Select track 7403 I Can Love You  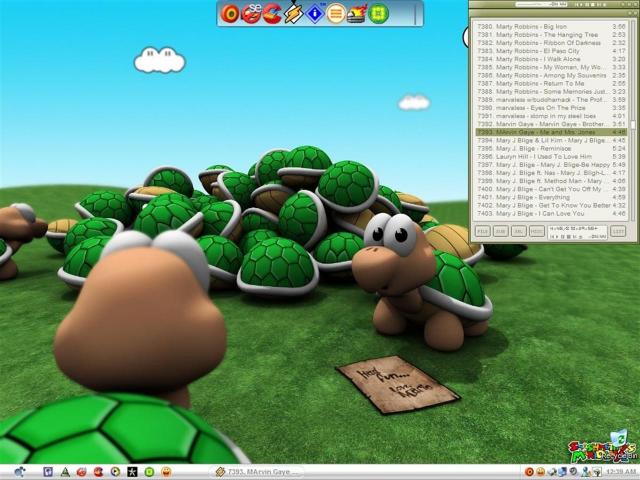(x=551, y=213)
